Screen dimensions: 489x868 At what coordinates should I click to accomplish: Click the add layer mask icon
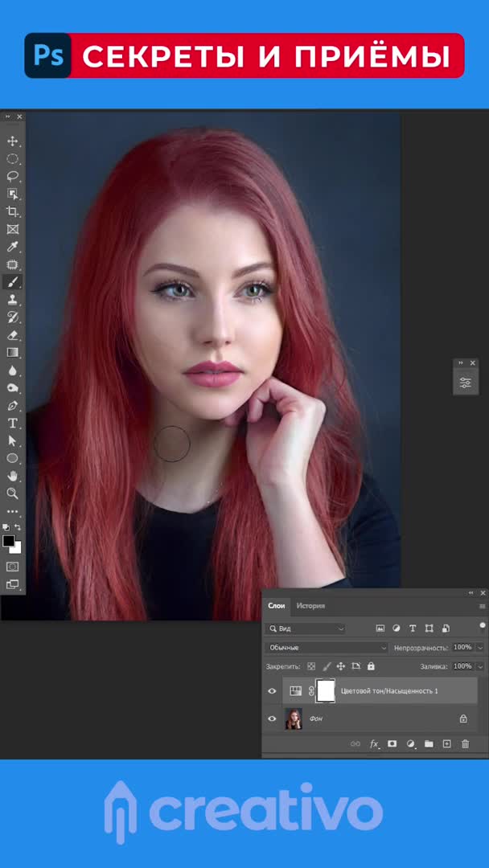[392, 744]
